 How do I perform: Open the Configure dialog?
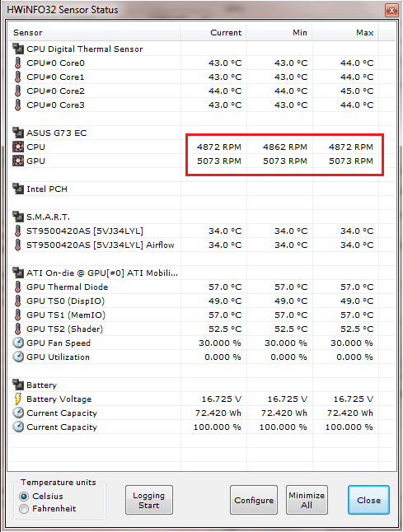(x=254, y=500)
